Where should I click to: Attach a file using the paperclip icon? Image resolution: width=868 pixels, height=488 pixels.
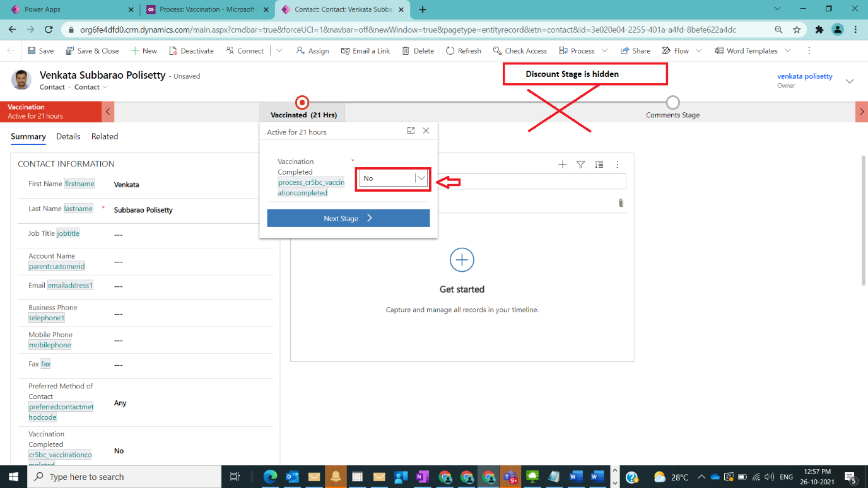[620, 202]
